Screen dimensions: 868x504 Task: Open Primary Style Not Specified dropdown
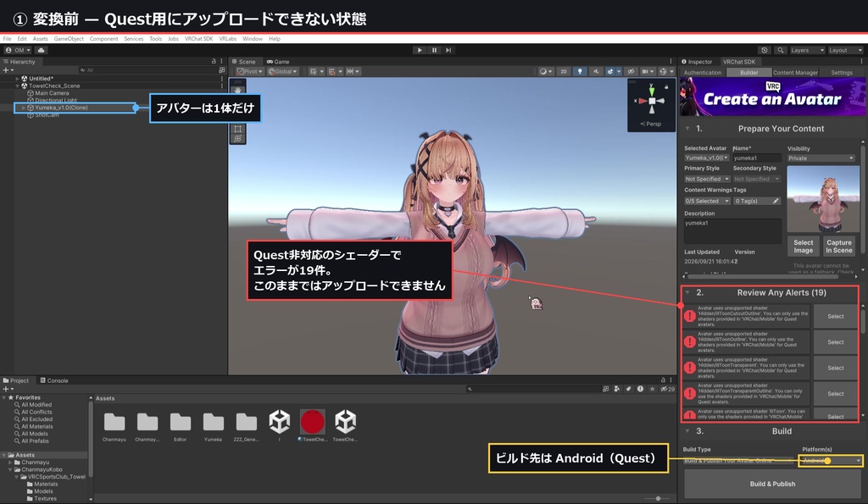pos(707,180)
